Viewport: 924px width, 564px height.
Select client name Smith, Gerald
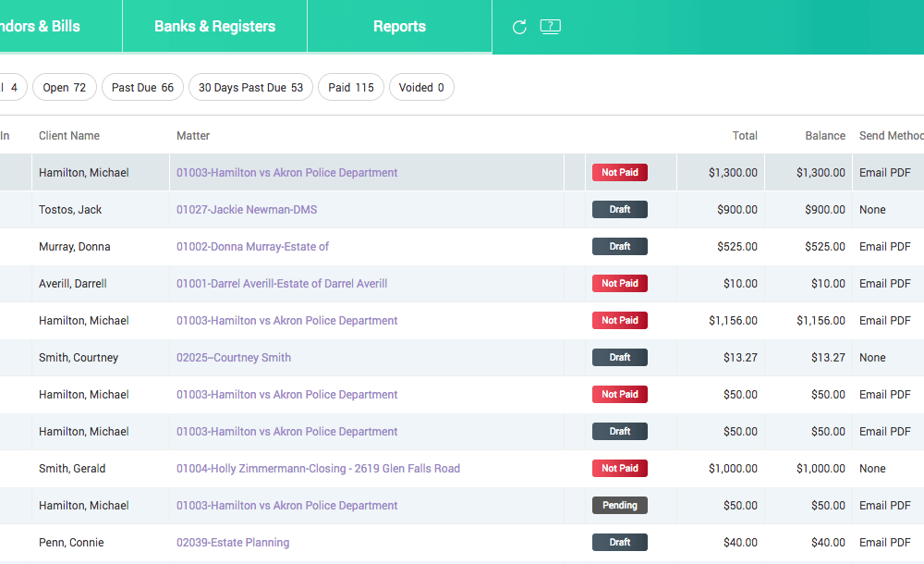coord(72,469)
